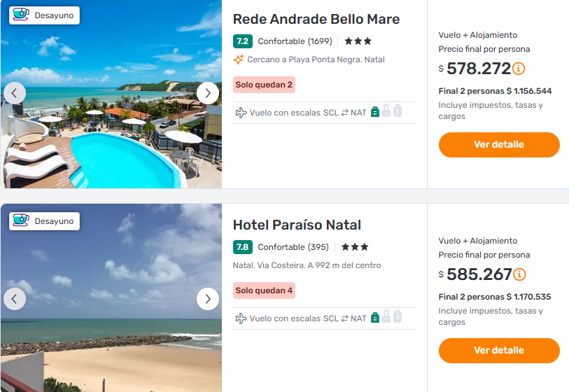
Task: Click green baggage icon for Hotel Paraíso flight
Action: [375, 317]
